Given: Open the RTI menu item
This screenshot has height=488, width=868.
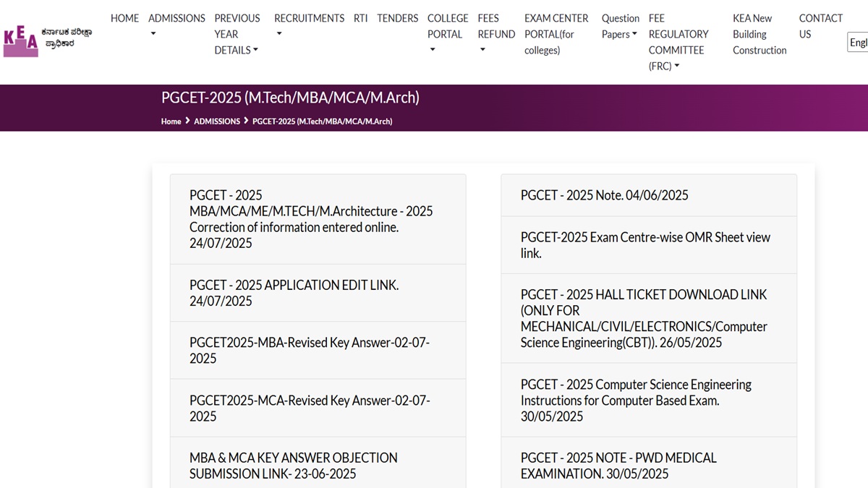Looking at the screenshot, I should [x=360, y=18].
